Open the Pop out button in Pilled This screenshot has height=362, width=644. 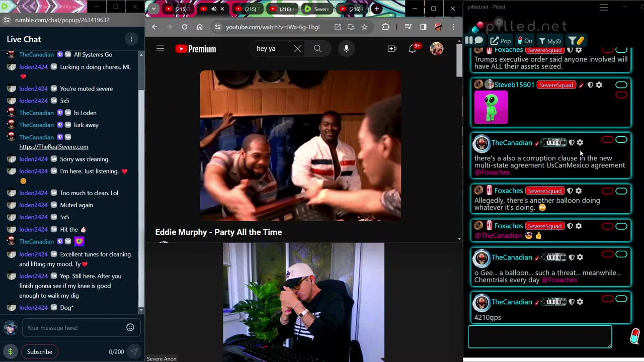[x=501, y=41]
